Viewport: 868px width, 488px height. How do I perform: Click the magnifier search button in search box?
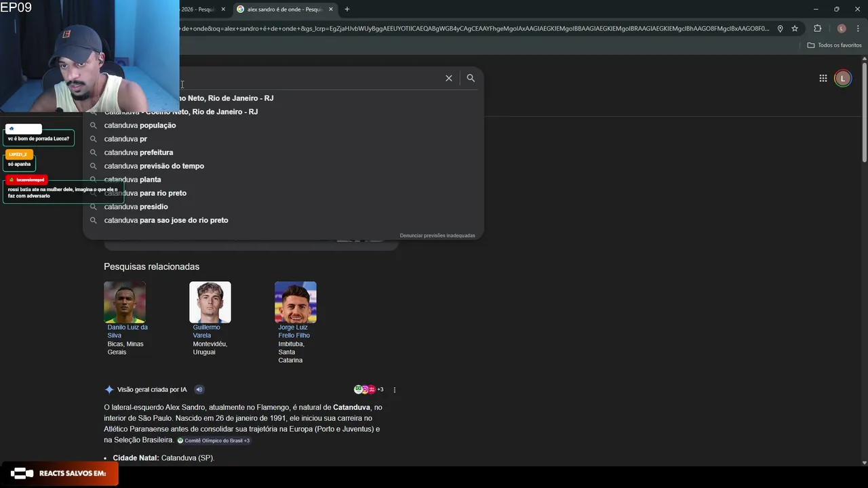471,79
